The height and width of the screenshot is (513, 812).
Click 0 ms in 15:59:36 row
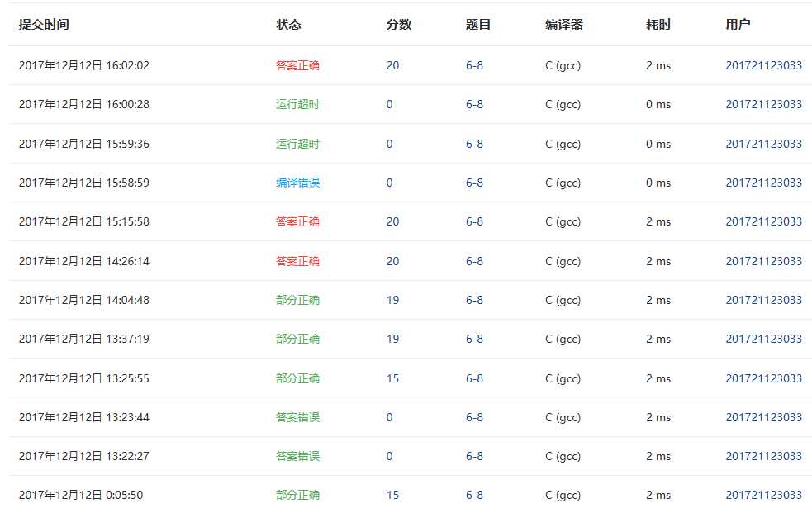pyautogui.click(x=658, y=144)
